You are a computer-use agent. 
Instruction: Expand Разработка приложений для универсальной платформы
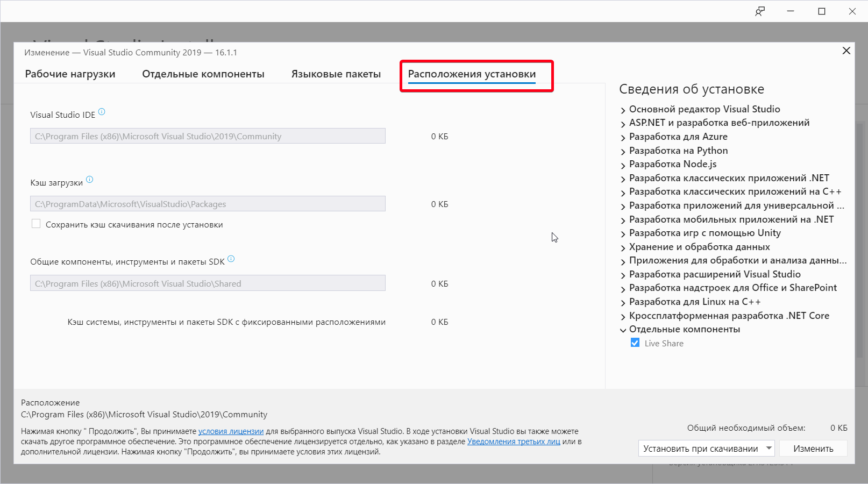pos(623,207)
